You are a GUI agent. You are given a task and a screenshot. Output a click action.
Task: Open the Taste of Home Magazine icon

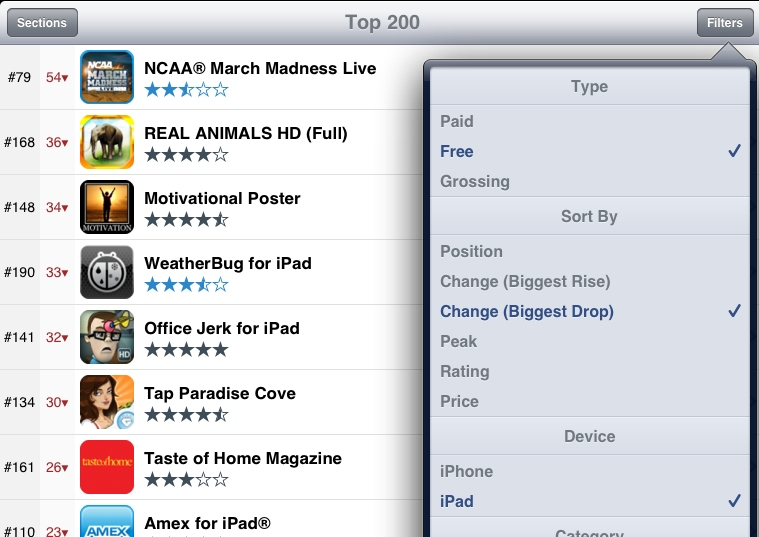(x=107, y=467)
